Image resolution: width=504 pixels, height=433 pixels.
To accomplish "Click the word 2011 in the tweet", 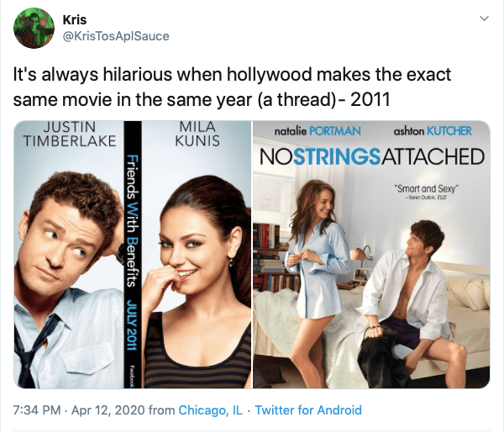I will click(370, 99).
